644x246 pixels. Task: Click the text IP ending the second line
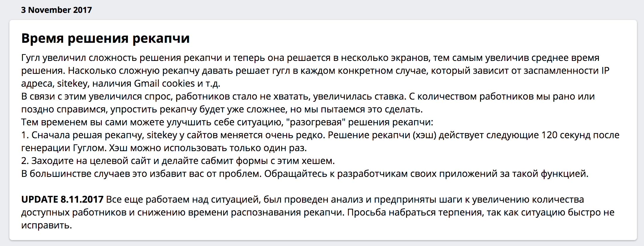[605, 71]
